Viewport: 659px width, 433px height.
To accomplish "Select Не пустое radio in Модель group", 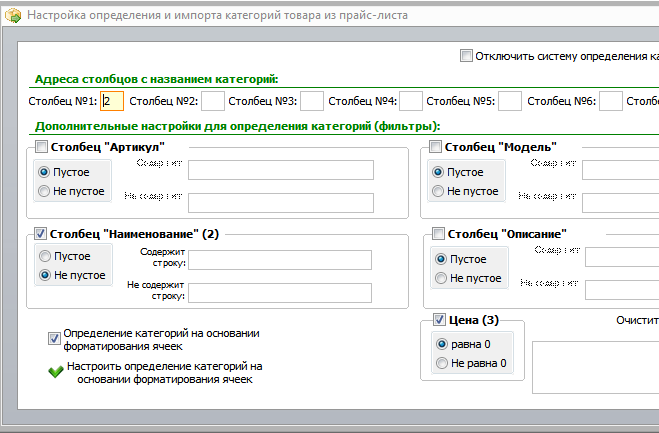I will pos(438,191).
